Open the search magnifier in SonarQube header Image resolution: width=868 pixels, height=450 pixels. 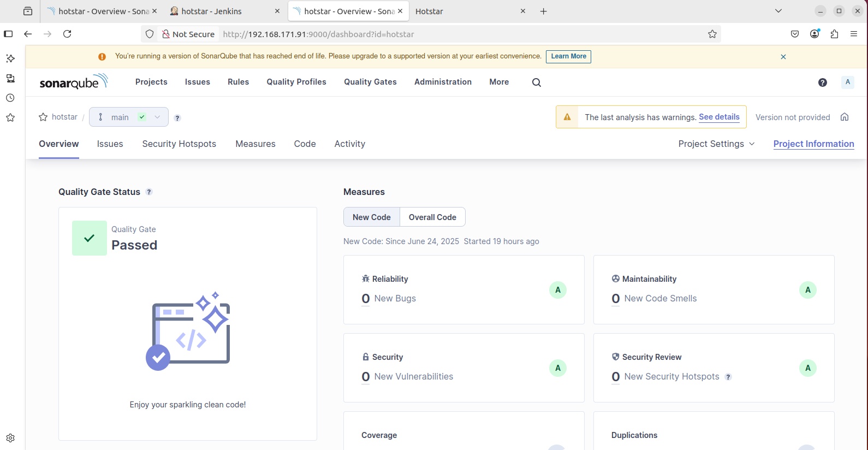point(537,82)
